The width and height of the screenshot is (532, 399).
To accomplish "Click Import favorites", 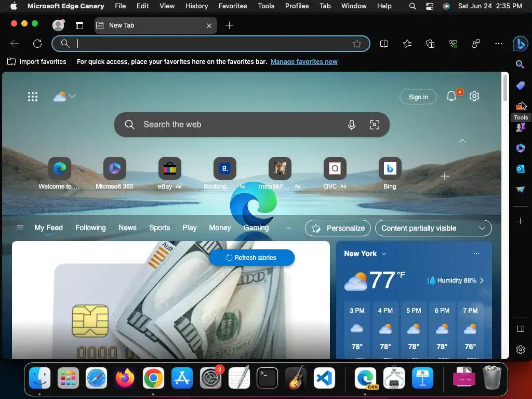I will 37,62.
